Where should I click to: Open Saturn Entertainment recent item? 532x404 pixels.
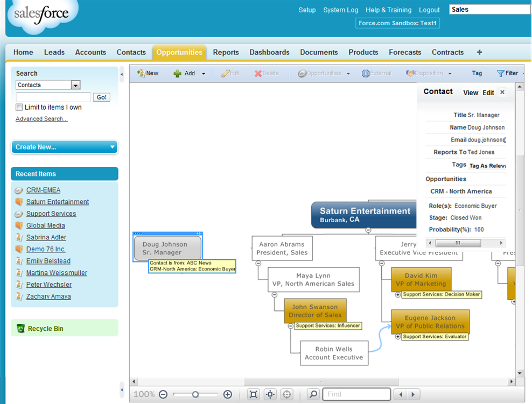[58, 202]
